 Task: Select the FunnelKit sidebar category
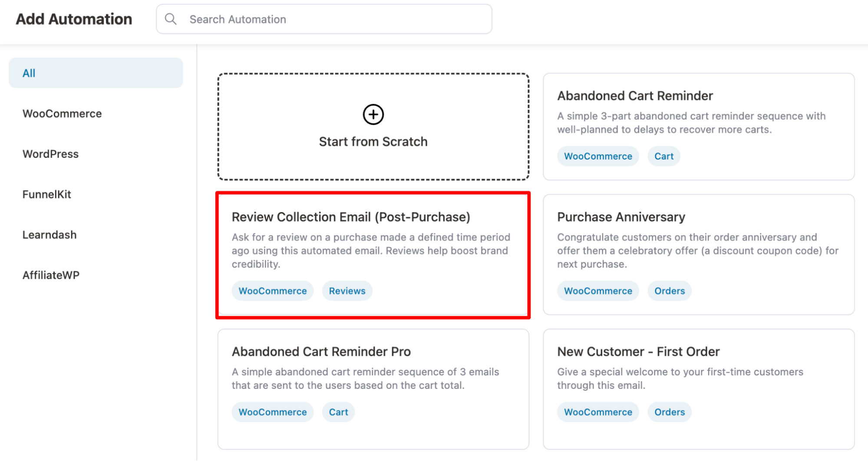point(46,194)
